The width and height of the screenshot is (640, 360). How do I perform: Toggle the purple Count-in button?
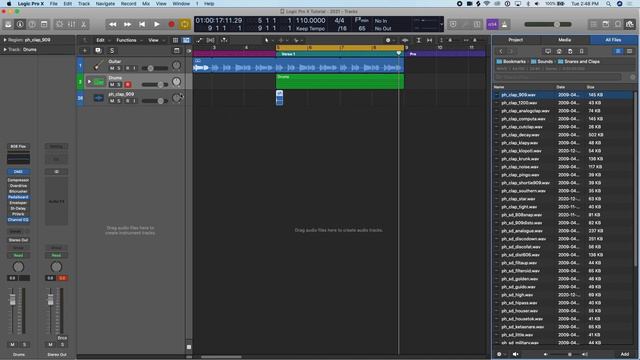pyautogui.click(x=493, y=24)
